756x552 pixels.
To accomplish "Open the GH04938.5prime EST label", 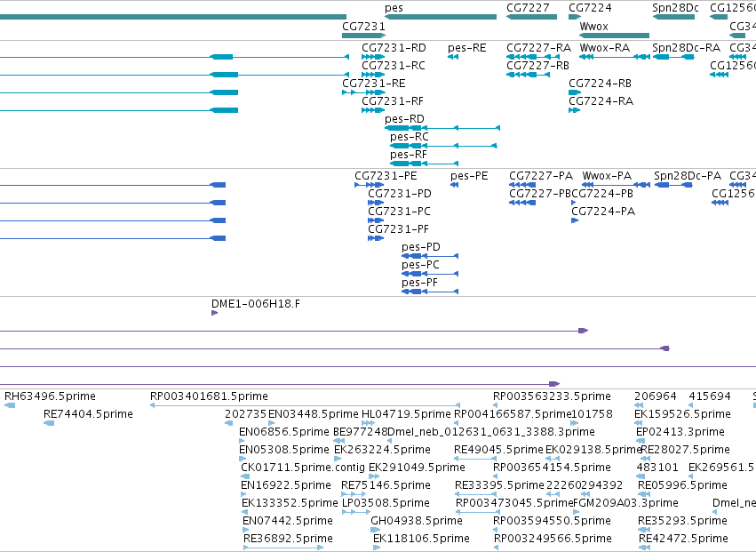I will coord(417,522).
